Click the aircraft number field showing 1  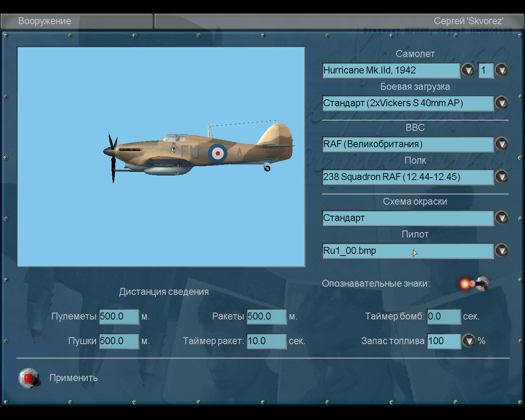[486, 70]
